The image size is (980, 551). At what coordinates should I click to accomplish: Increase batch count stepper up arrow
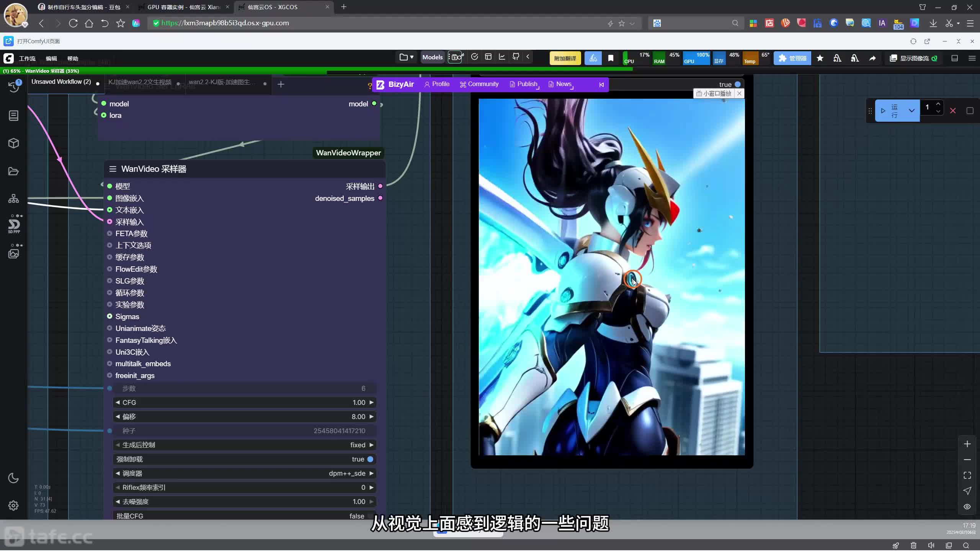click(938, 104)
